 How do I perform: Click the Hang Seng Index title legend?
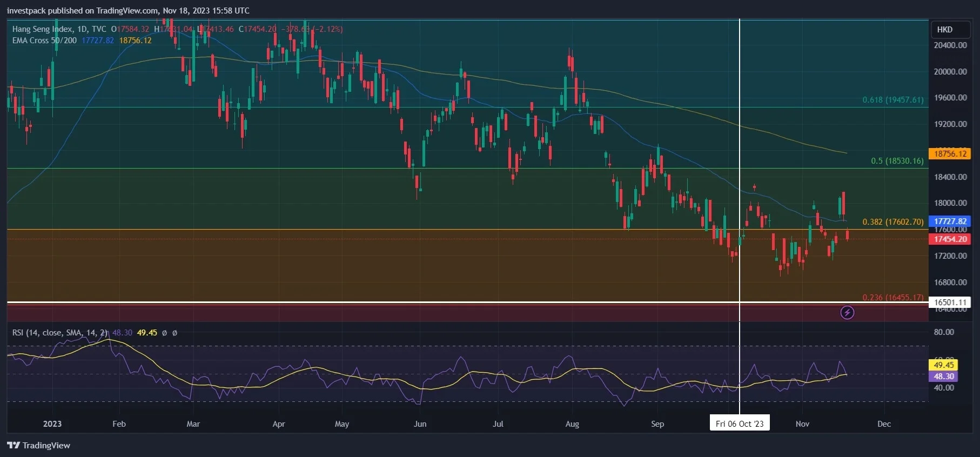(59, 29)
